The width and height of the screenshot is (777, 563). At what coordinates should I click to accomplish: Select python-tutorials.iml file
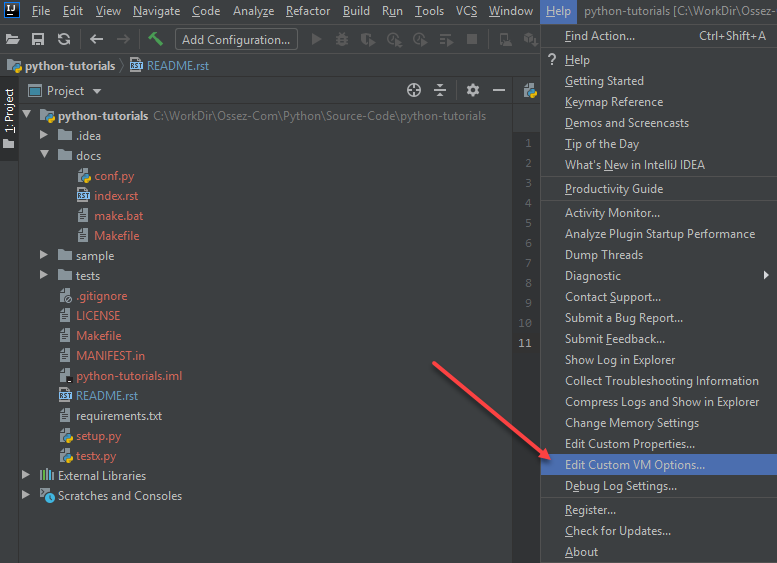129,376
